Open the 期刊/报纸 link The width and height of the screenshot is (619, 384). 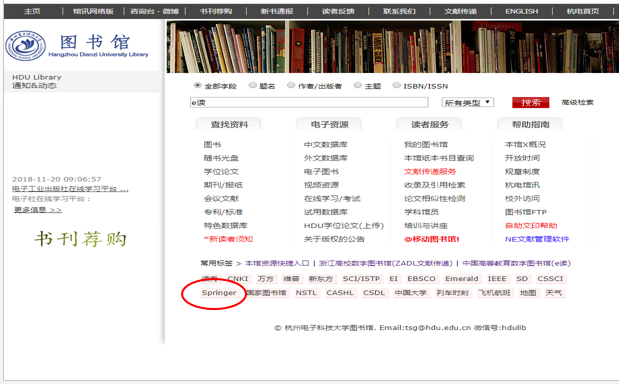(223, 185)
